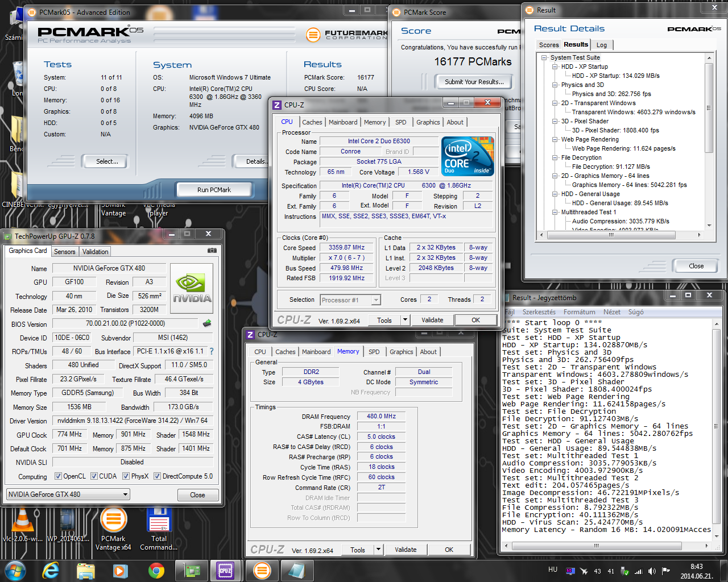Open the Windows Start menu

pyautogui.click(x=15, y=570)
